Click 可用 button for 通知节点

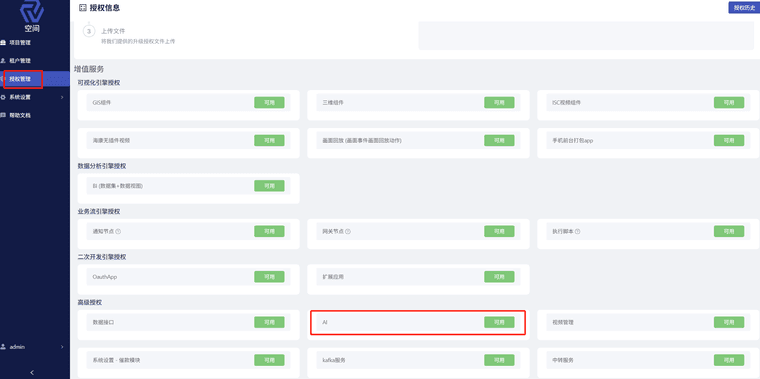269,231
